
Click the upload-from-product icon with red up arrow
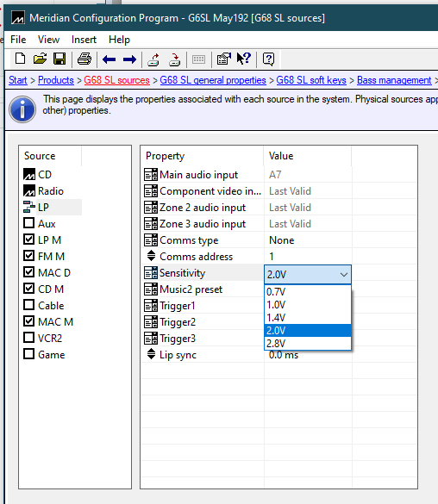point(153,59)
